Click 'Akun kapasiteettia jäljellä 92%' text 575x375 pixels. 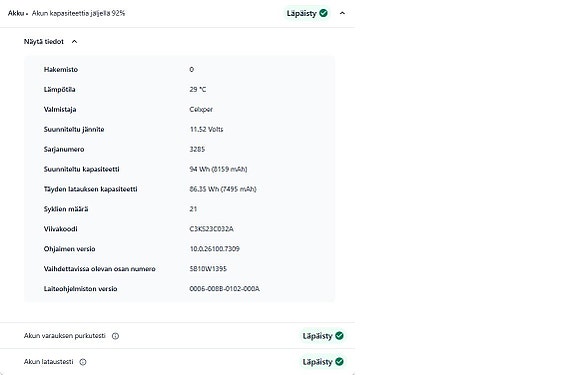pyautogui.click(x=78, y=13)
